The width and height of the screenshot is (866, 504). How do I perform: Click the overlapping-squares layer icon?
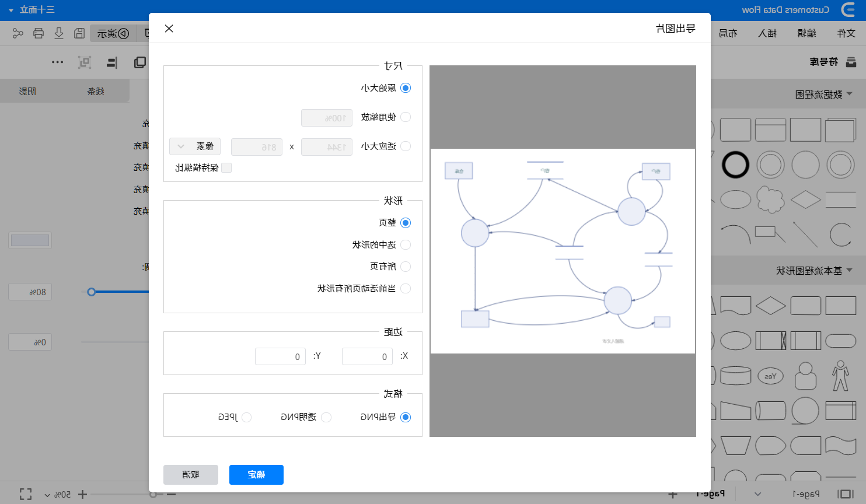(x=140, y=62)
